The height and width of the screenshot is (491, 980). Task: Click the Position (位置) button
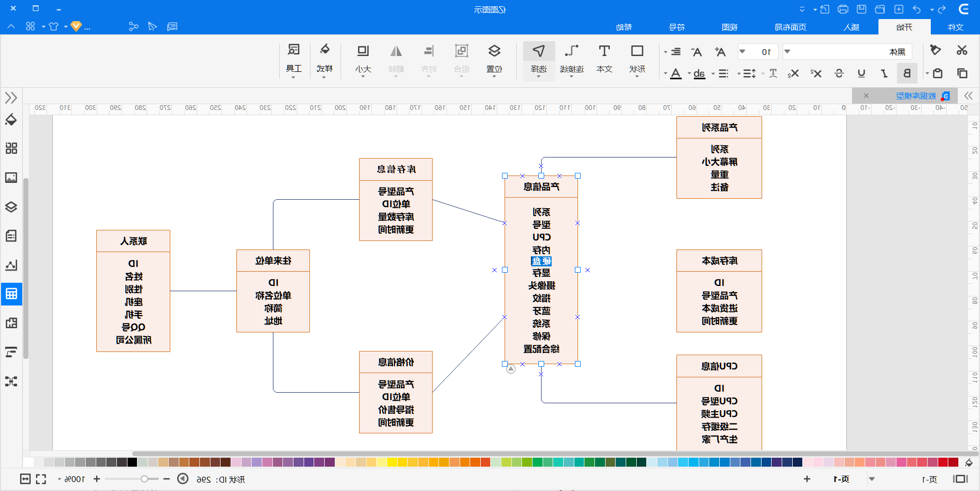[494, 59]
